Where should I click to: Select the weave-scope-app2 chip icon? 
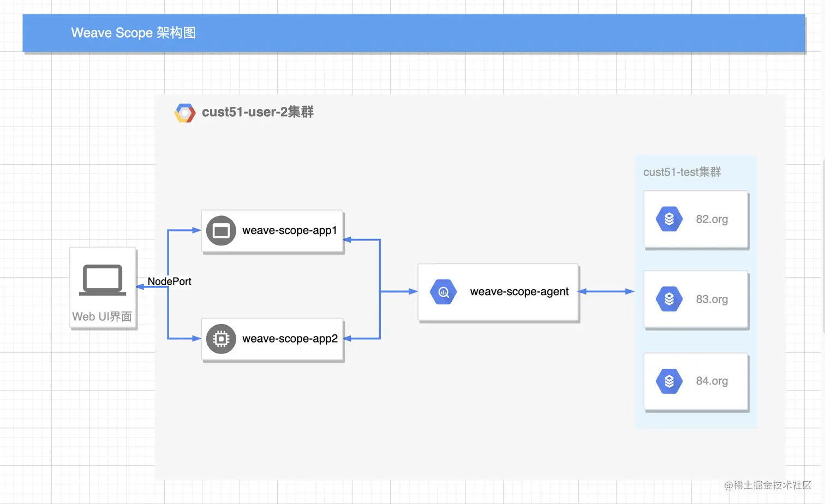point(220,339)
